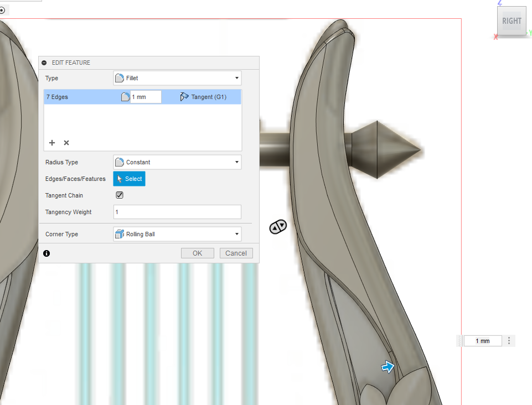This screenshot has height=405, width=532.
Task: Open the three-dot menu next to the floating 1 mm box
Action: tap(509, 341)
